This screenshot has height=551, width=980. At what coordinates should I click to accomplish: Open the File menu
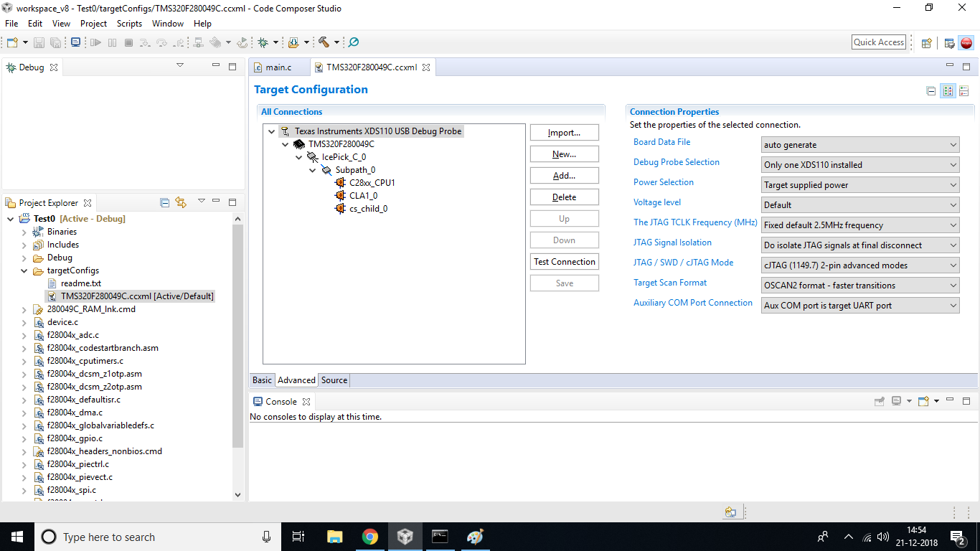11,24
